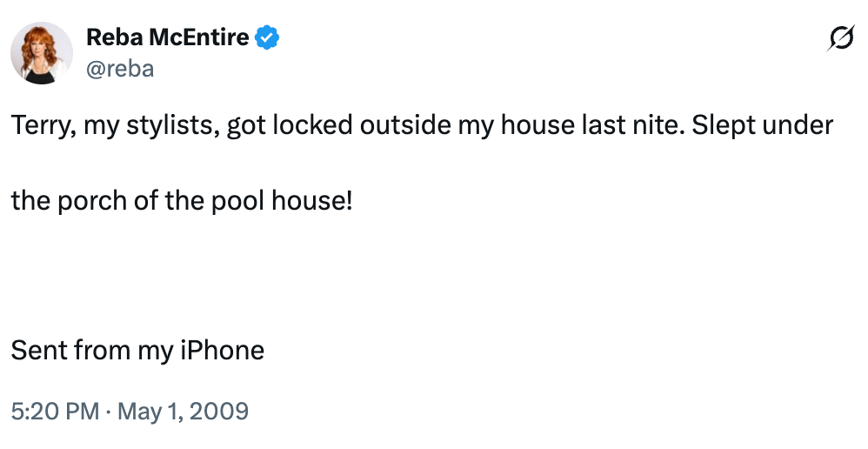Click the word "got" in the tweet
868x449 pixels.
point(245,125)
